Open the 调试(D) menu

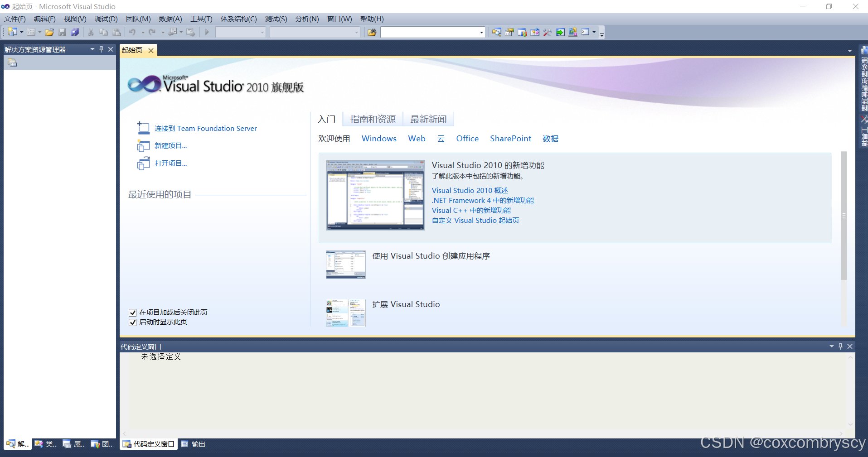(x=106, y=19)
